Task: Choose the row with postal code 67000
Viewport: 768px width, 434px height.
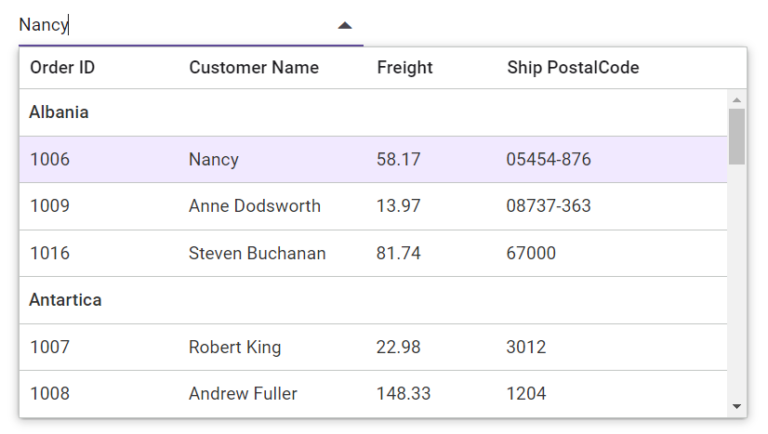Action: (531, 254)
